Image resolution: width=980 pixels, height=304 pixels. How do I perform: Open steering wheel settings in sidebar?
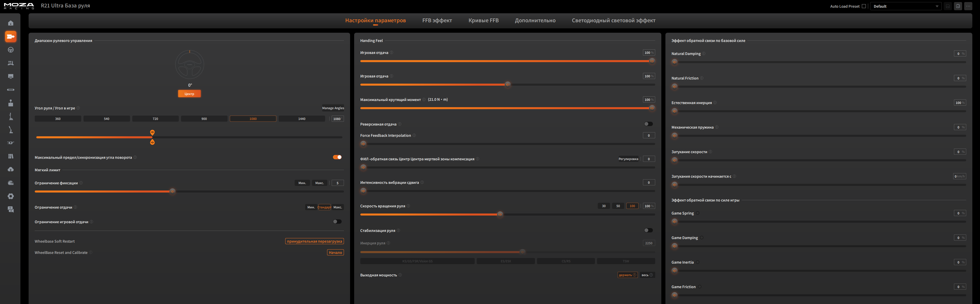tap(11, 50)
